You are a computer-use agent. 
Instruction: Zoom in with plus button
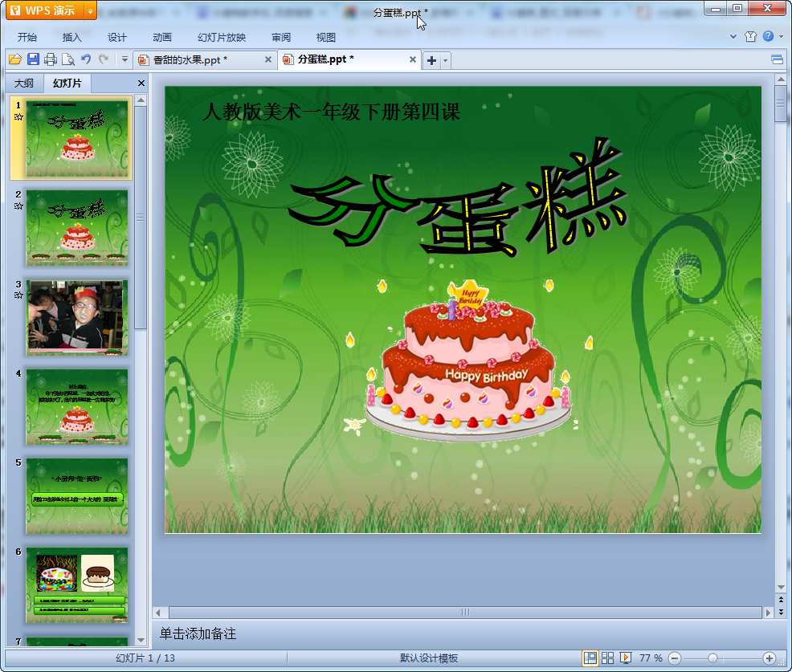[x=770, y=658]
